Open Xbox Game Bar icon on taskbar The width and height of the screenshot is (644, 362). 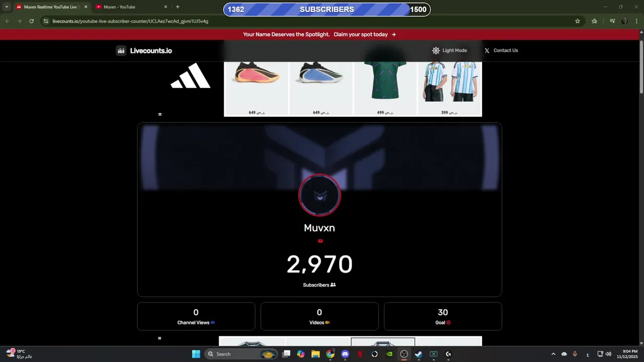click(x=433, y=354)
